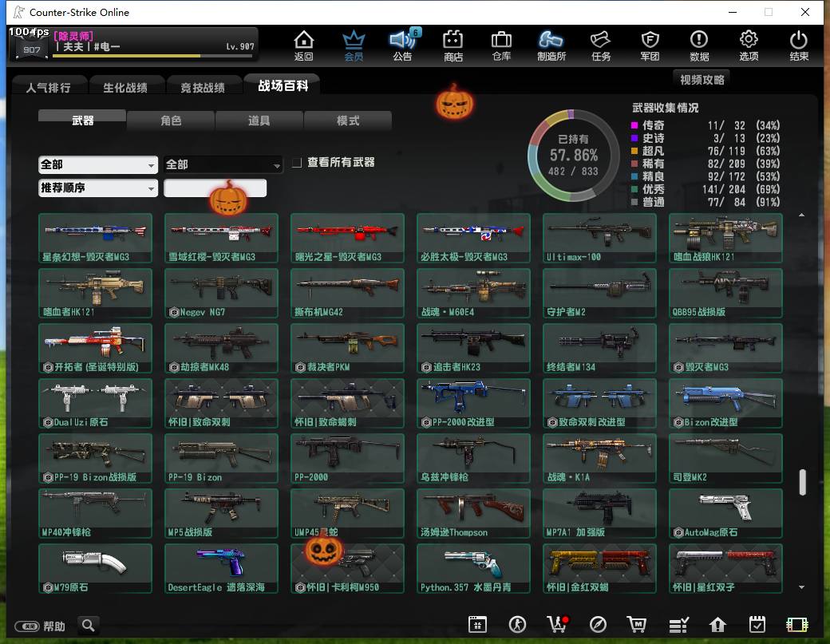Switch to the 生化战绩 tab
The image size is (830, 644).
[125, 87]
